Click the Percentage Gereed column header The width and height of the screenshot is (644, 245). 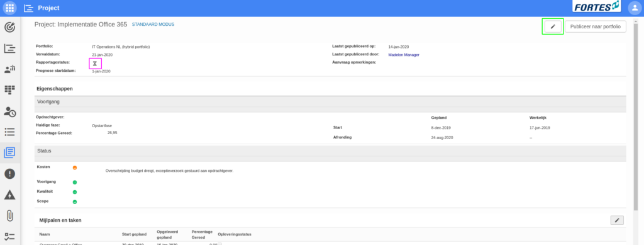pyautogui.click(x=202, y=234)
